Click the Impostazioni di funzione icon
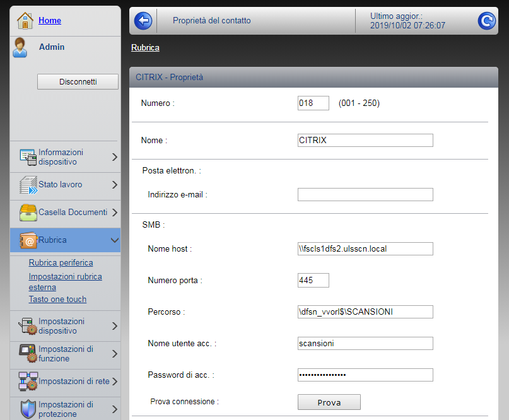The image size is (509, 420). (28, 353)
